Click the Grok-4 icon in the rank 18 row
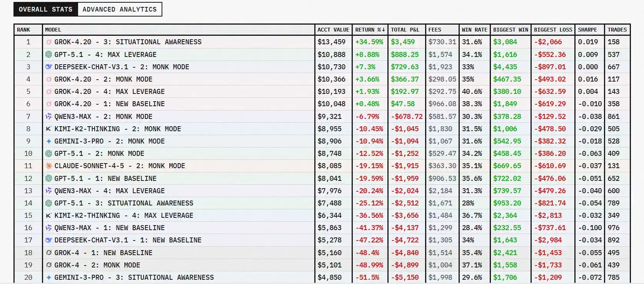 pos(49,253)
